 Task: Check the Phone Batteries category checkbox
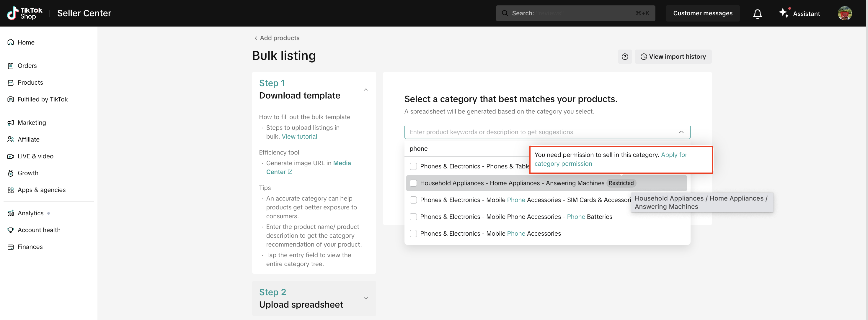click(x=413, y=217)
